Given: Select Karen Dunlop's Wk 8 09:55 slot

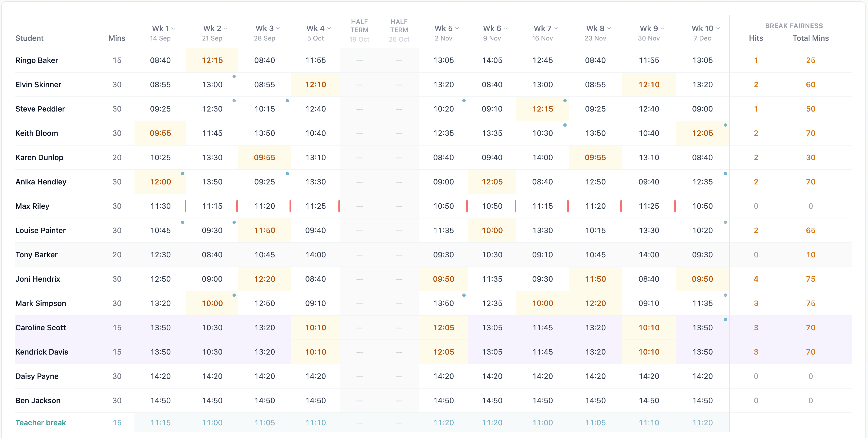Looking at the screenshot, I should coord(596,157).
